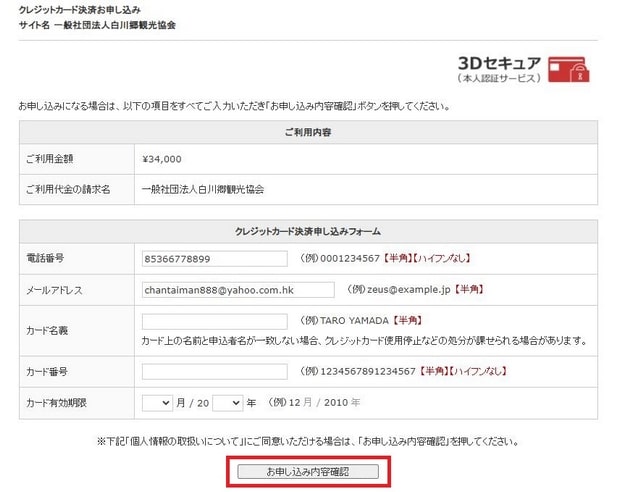
Task: Click the クレジットカード決済申し込みフォーム form header
Action: point(307,232)
